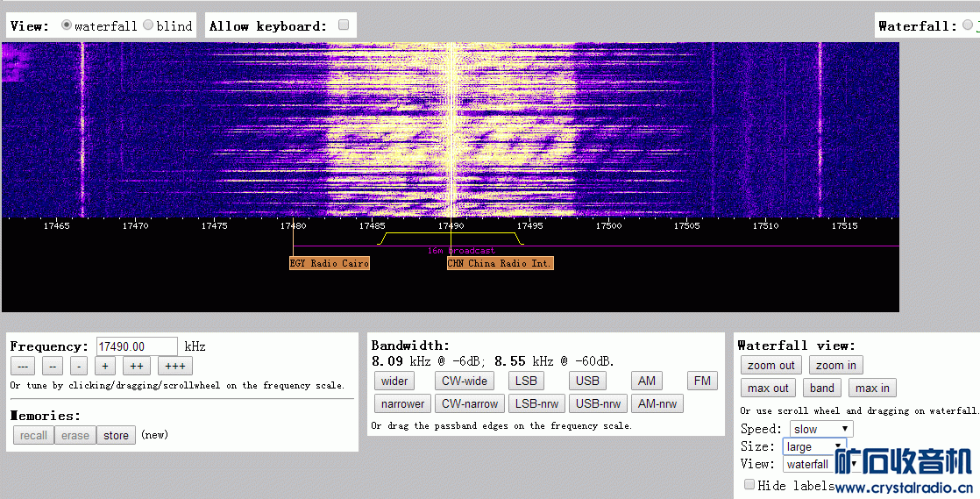The height and width of the screenshot is (499, 980).
Task: Zoom in the waterfall view
Action: pyautogui.click(x=836, y=365)
